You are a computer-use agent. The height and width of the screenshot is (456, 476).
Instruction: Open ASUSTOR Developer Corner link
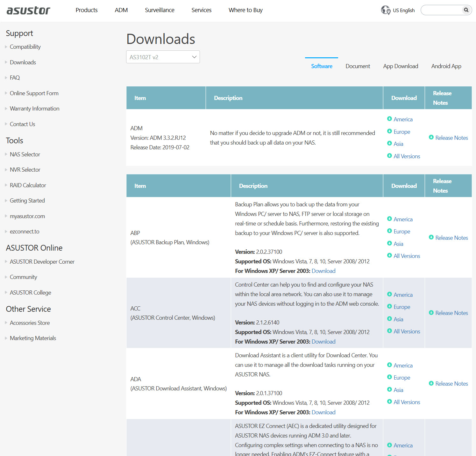point(42,262)
